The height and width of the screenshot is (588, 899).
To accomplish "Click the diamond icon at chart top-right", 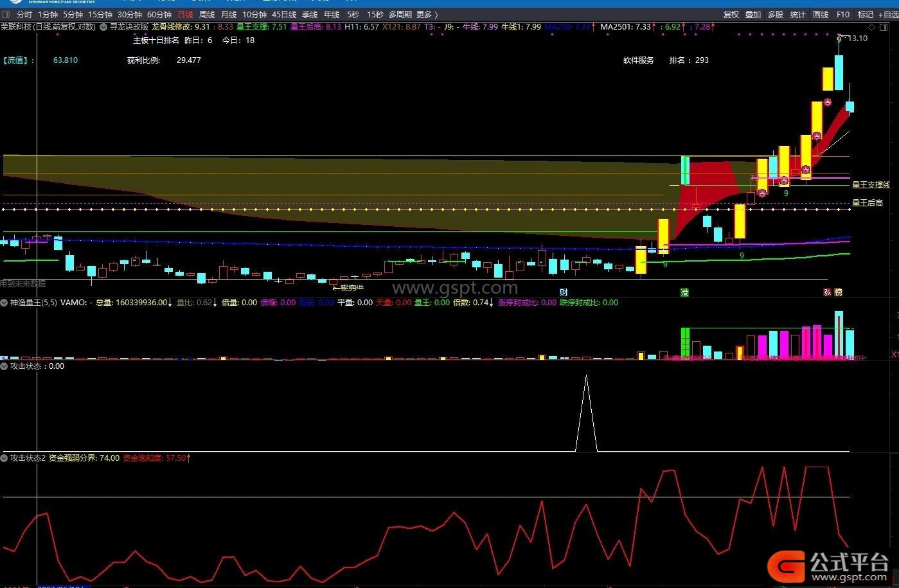I will (x=871, y=27).
